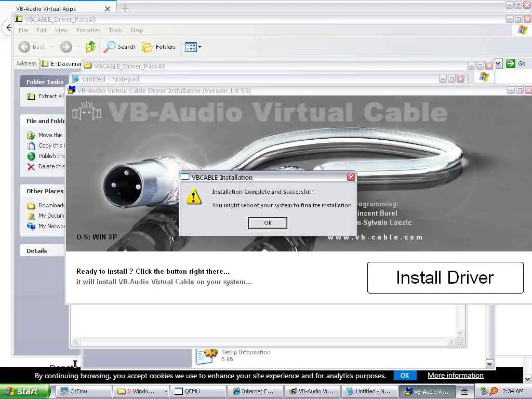532x399 pixels.
Task: Open the Downloads folder in Other Places
Action: 46,205
